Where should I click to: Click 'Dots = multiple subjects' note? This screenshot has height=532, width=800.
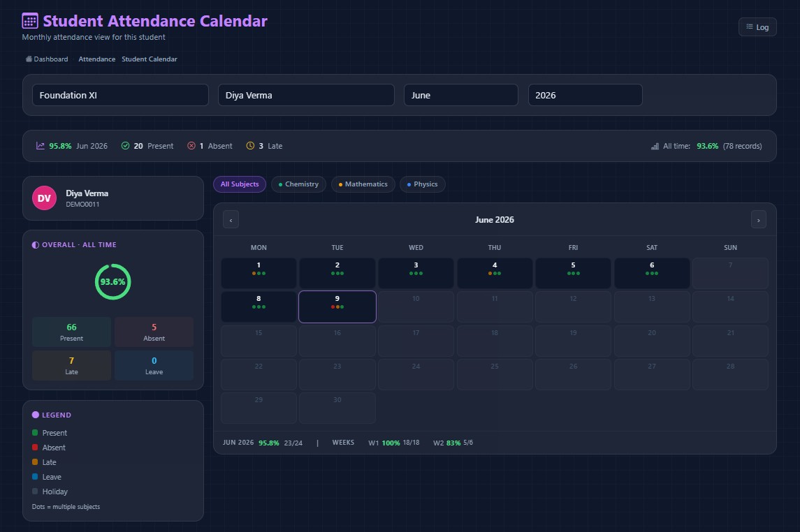[x=66, y=507]
